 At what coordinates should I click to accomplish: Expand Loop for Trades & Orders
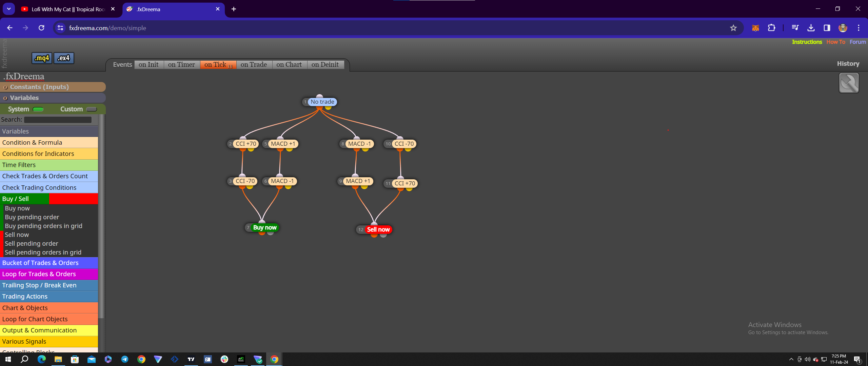pos(49,274)
